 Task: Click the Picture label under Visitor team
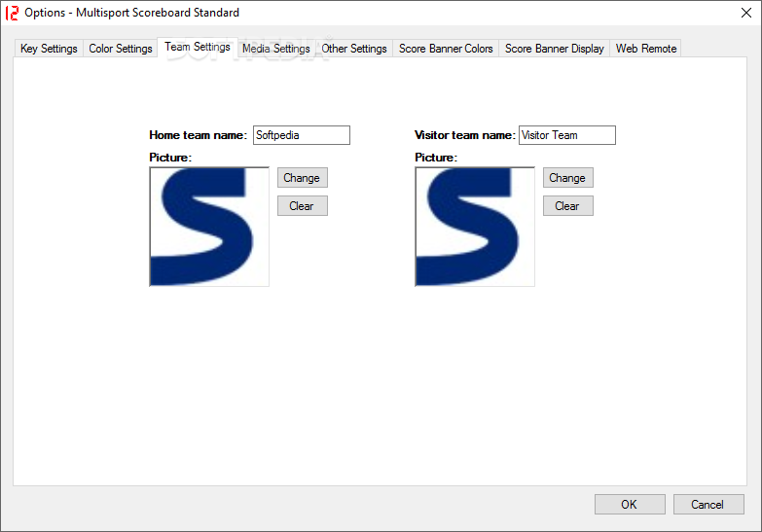(436, 158)
